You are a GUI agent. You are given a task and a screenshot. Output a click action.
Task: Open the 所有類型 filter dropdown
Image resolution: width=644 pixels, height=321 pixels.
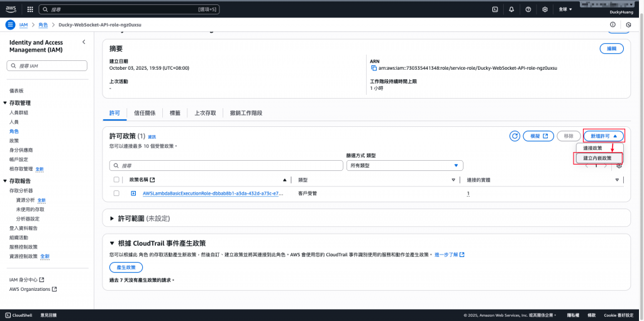pos(404,165)
